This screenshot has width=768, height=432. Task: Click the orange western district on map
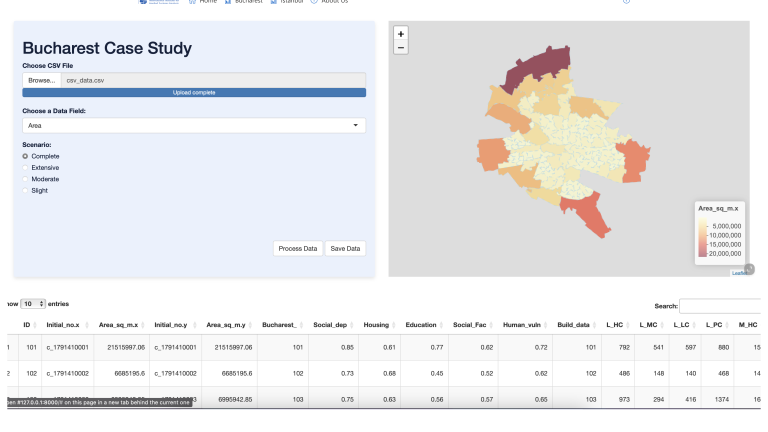tap(493, 154)
